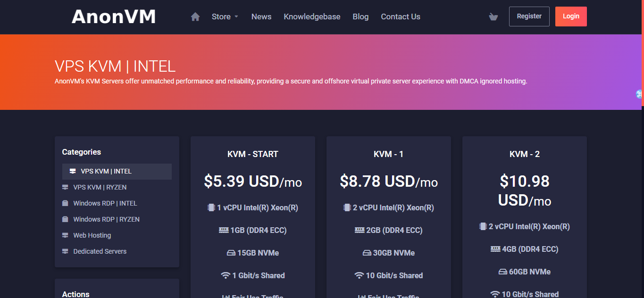The height and width of the screenshot is (298, 644).
Task: Click CPU chip icon in KVM - START card
Action: pos(211,207)
